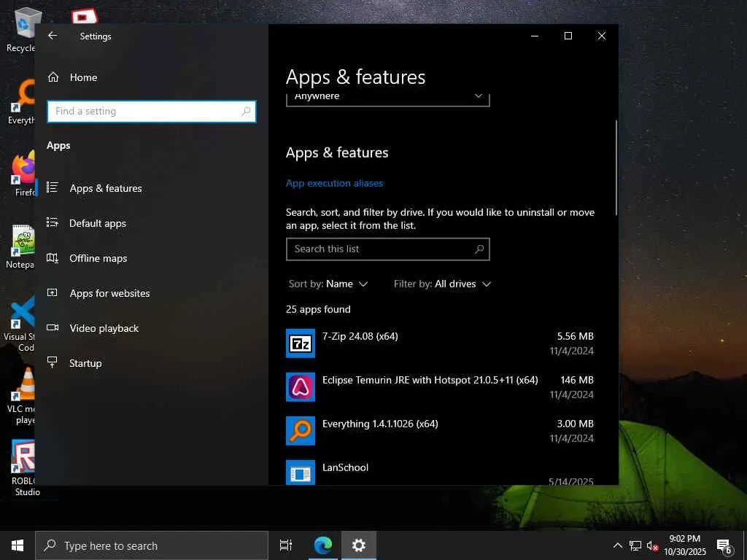Maximize the Settings window
Image resolution: width=747 pixels, height=560 pixels.
click(x=568, y=36)
